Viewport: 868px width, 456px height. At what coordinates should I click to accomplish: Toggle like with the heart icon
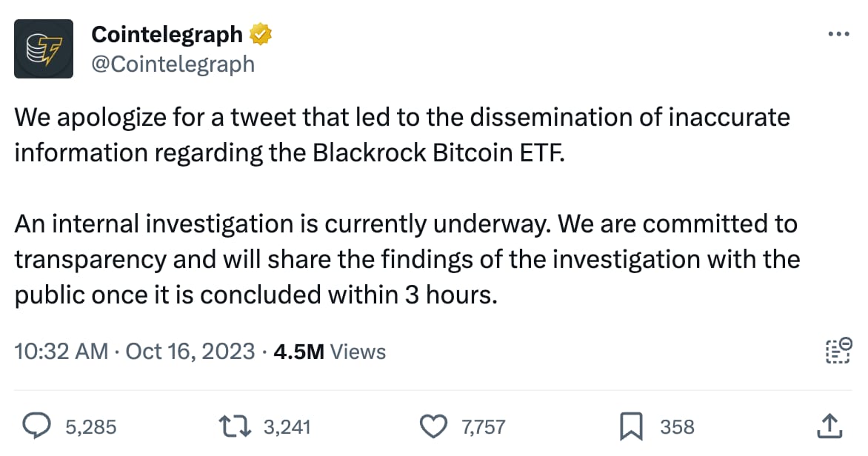(x=433, y=426)
